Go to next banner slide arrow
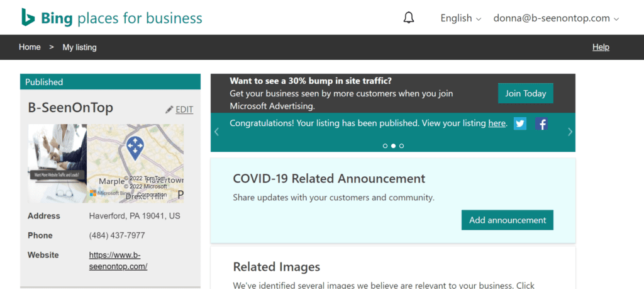Image resolution: width=644 pixels, height=289 pixels. click(570, 132)
